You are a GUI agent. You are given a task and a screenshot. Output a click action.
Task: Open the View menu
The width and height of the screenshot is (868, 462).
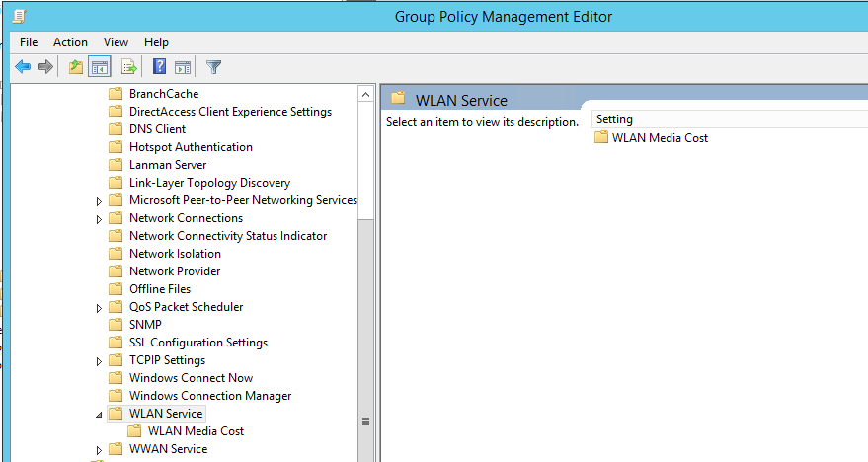[x=116, y=42]
